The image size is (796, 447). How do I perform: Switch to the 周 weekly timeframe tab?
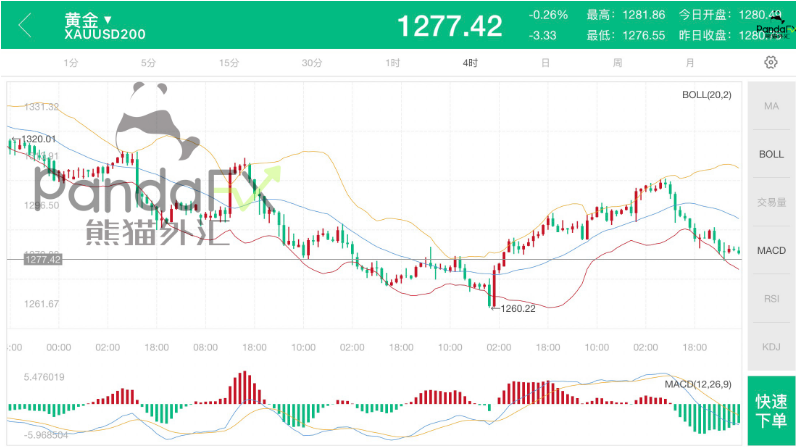(617, 63)
